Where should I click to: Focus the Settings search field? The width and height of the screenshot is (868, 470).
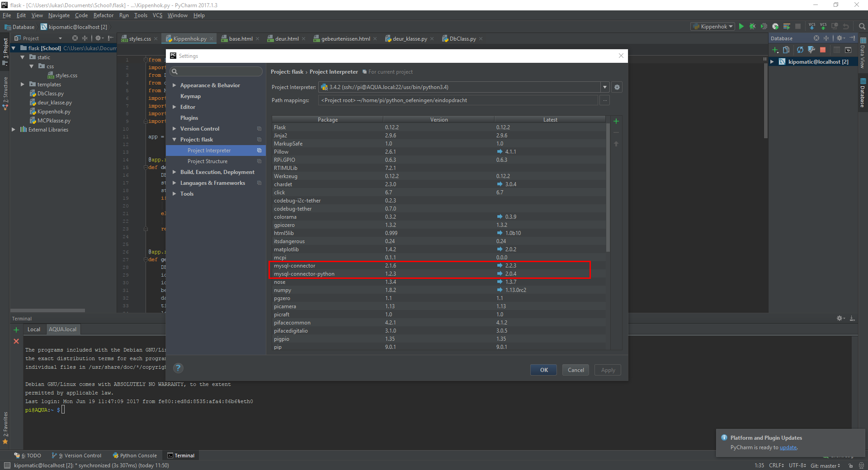click(216, 71)
